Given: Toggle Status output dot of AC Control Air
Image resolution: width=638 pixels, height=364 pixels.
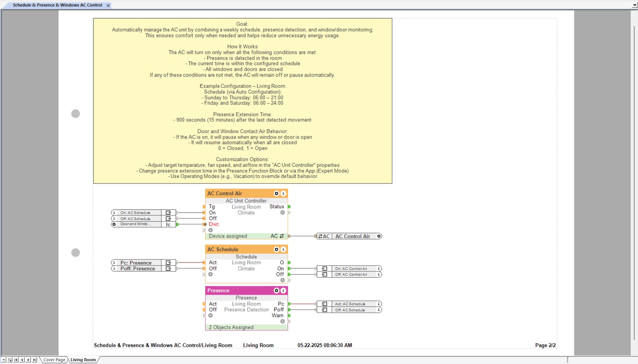Looking at the screenshot, I should [289, 207].
